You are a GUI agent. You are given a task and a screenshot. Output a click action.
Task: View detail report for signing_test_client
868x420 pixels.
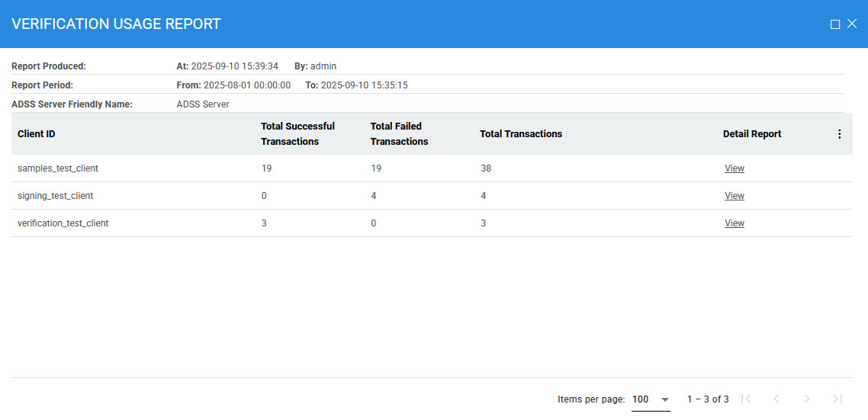click(734, 196)
